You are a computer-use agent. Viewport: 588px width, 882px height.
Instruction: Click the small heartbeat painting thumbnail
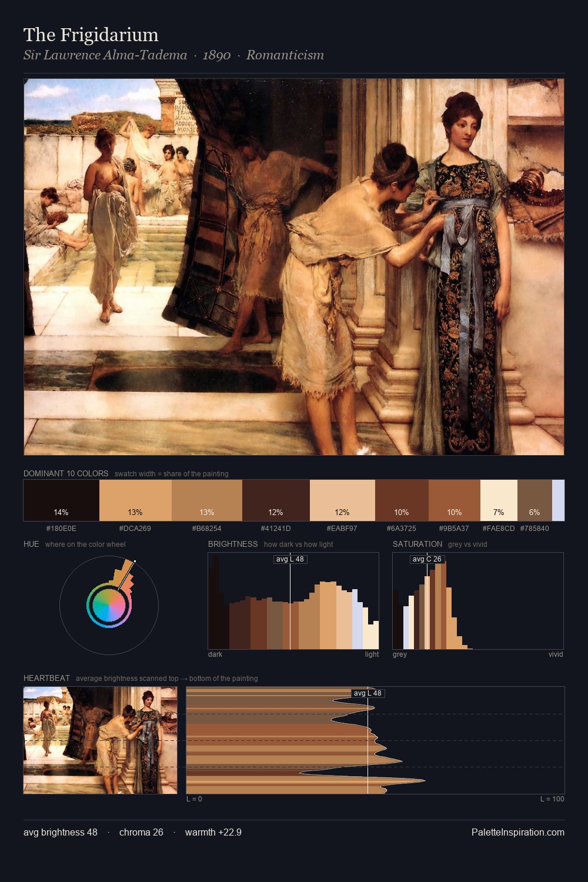(100, 740)
